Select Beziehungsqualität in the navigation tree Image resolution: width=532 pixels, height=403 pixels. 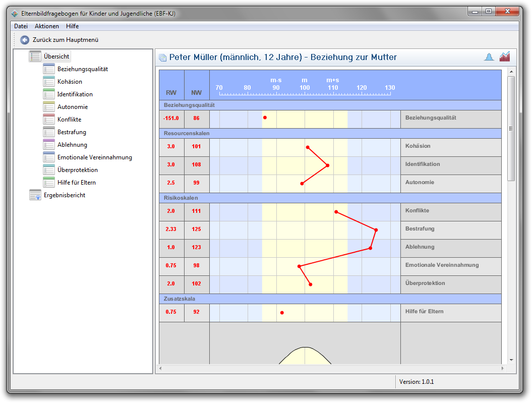(82, 69)
